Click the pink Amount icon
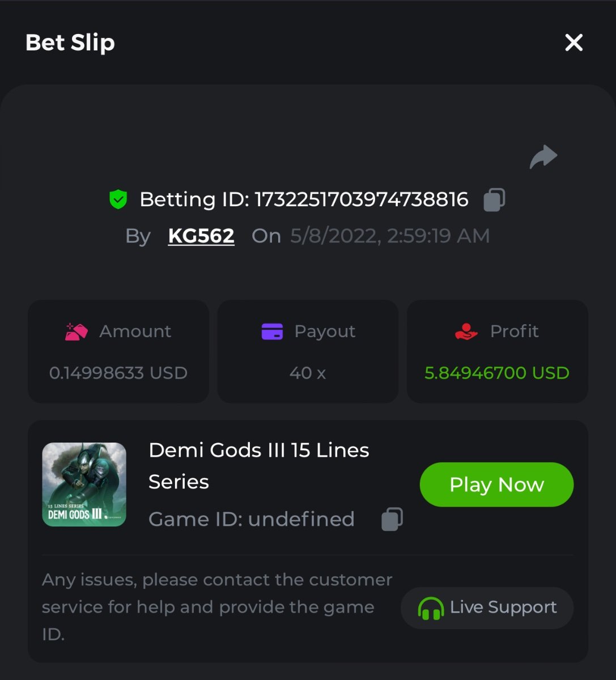The image size is (616, 680). click(x=77, y=331)
